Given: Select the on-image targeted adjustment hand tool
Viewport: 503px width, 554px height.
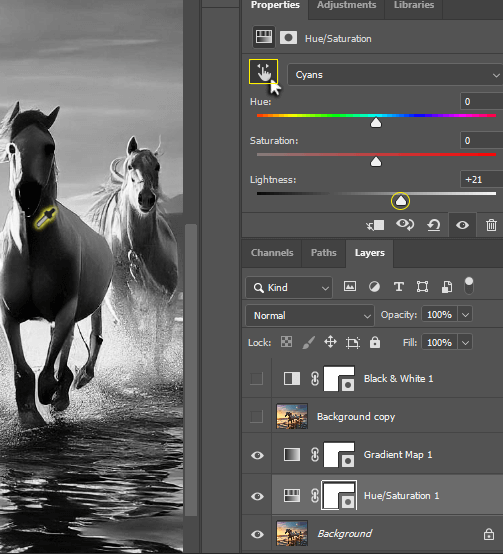Looking at the screenshot, I should (264, 72).
